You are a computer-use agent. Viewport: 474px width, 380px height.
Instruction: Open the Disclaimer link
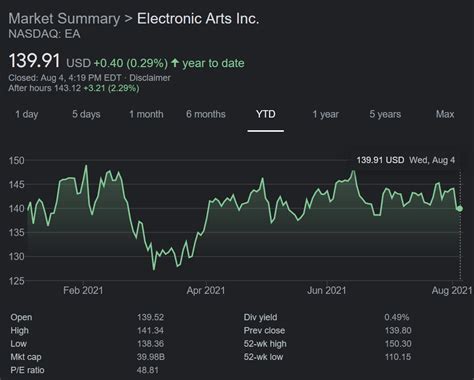tap(150, 78)
